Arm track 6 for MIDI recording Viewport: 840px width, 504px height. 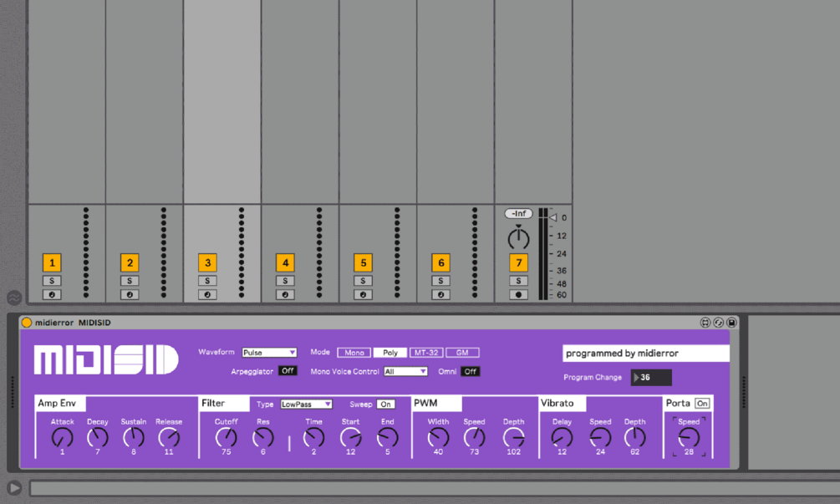pos(440,294)
